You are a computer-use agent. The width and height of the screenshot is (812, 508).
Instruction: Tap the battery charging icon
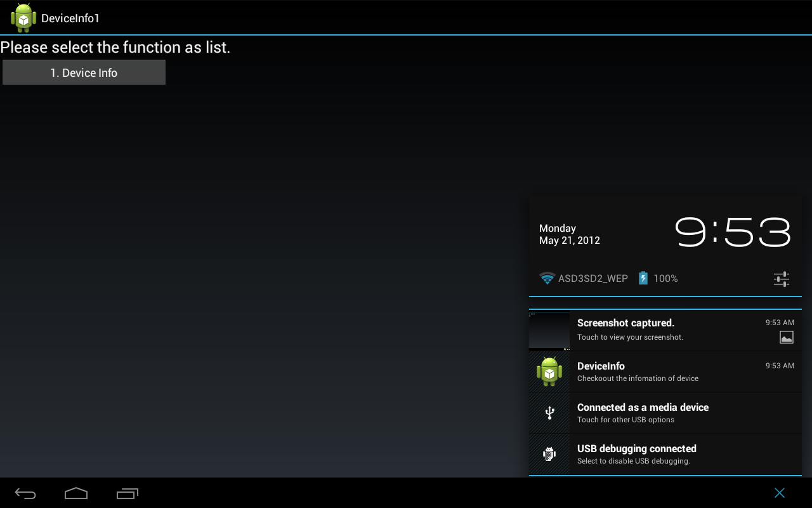point(643,278)
